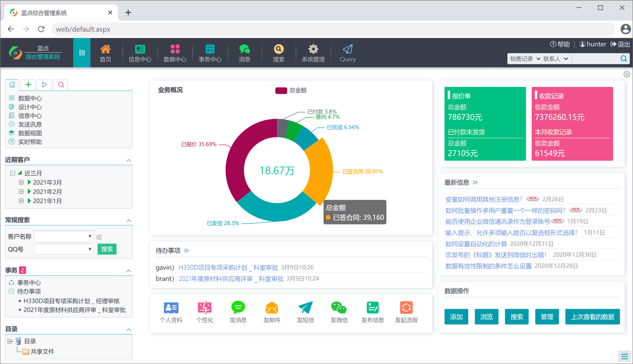633x364 pixels.
Task: Select the sidebar home tab
Action: 12,85
